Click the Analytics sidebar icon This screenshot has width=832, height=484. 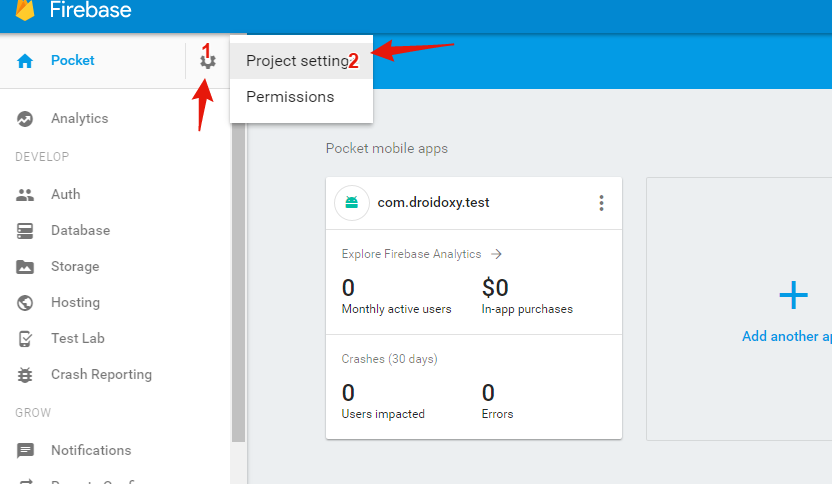pyautogui.click(x=26, y=119)
